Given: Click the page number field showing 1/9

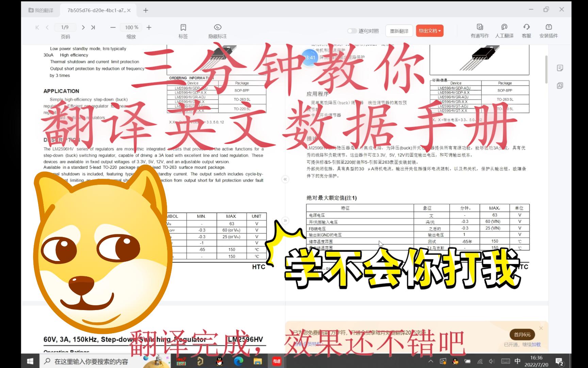Looking at the screenshot, I should [65, 27].
